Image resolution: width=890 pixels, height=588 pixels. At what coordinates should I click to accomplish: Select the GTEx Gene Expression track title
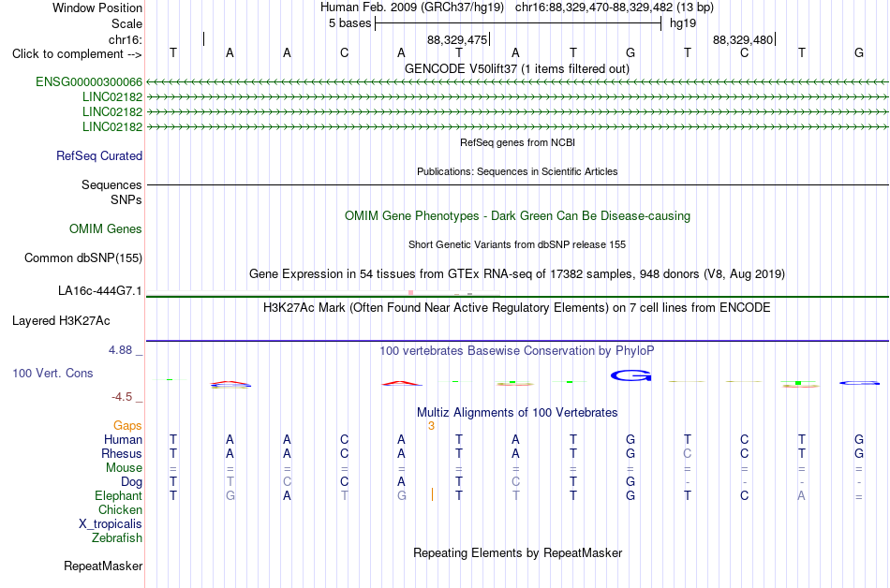(516, 274)
